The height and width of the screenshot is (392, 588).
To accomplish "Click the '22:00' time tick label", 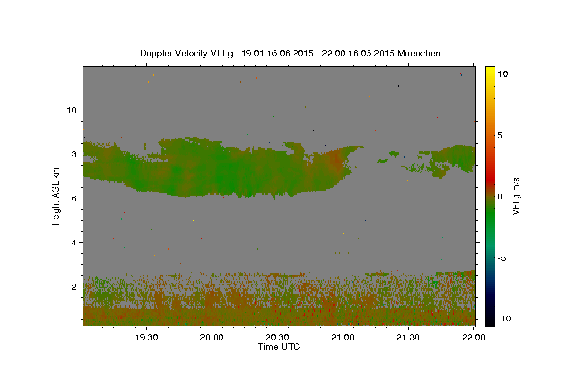I will pyautogui.click(x=473, y=337).
